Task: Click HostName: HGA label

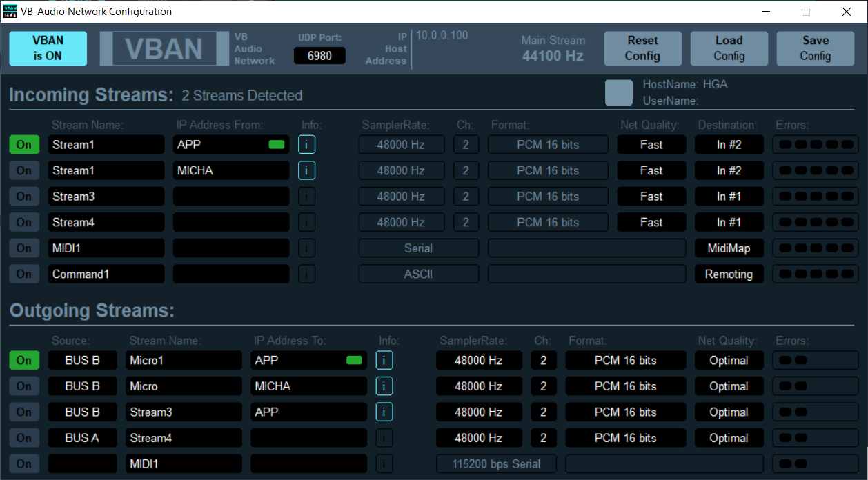Action: 685,85
